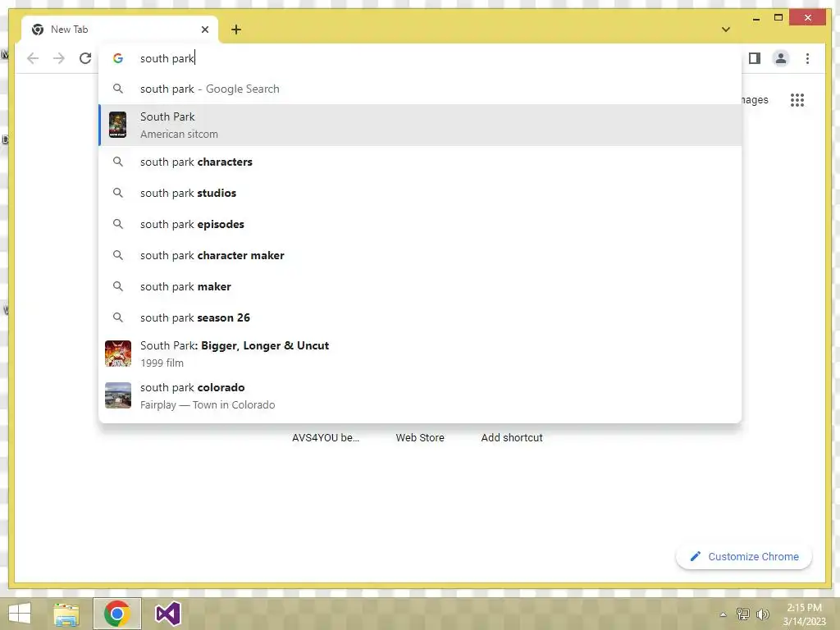Open Chrome three-dot menu
Image resolution: width=840 pixels, height=630 pixels.
click(807, 58)
